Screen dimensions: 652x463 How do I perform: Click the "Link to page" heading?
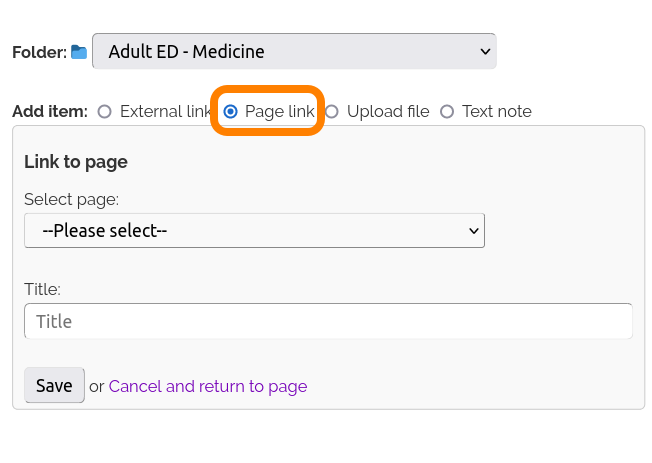tap(76, 162)
